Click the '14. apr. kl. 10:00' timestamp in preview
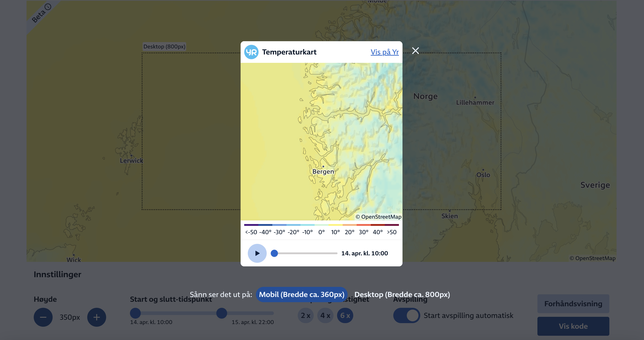644x340 pixels. click(364, 253)
